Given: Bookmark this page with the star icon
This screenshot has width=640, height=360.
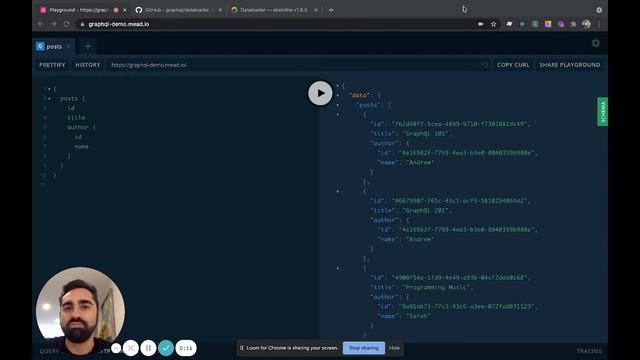Looking at the screenshot, I should (x=493, y=24).
